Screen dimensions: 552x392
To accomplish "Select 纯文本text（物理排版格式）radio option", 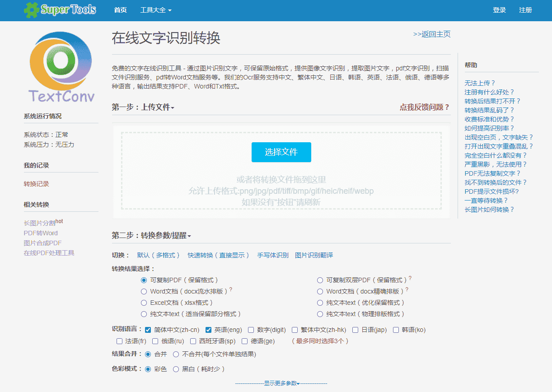I will tap(320, 314).
